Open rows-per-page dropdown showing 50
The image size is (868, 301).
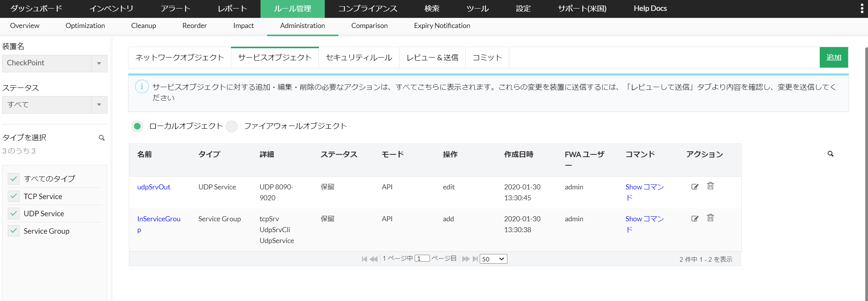coord(493,259)
